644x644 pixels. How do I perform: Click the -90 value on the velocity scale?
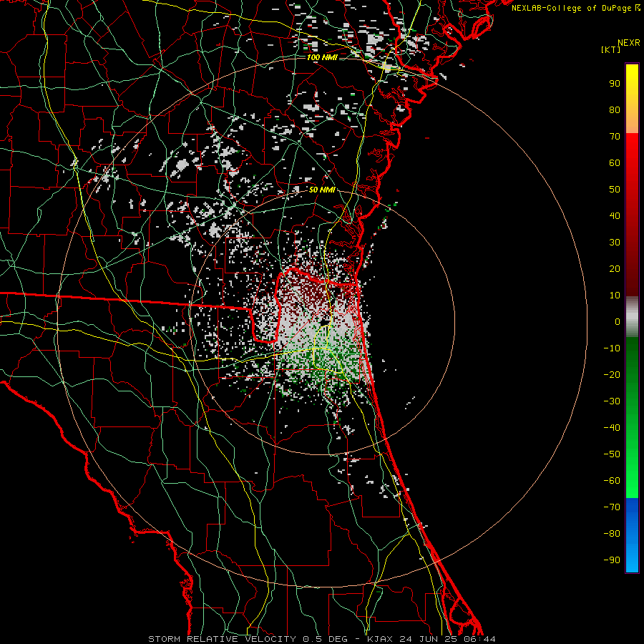tap(612, 560)
